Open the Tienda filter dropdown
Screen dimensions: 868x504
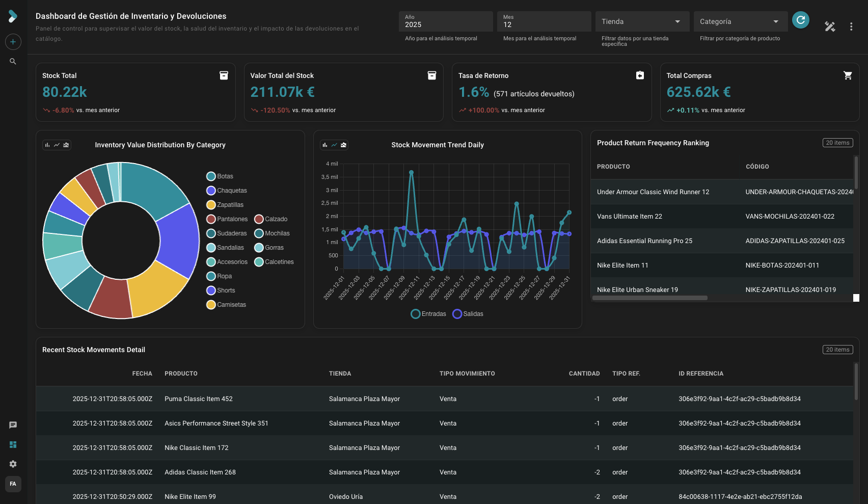641,21
